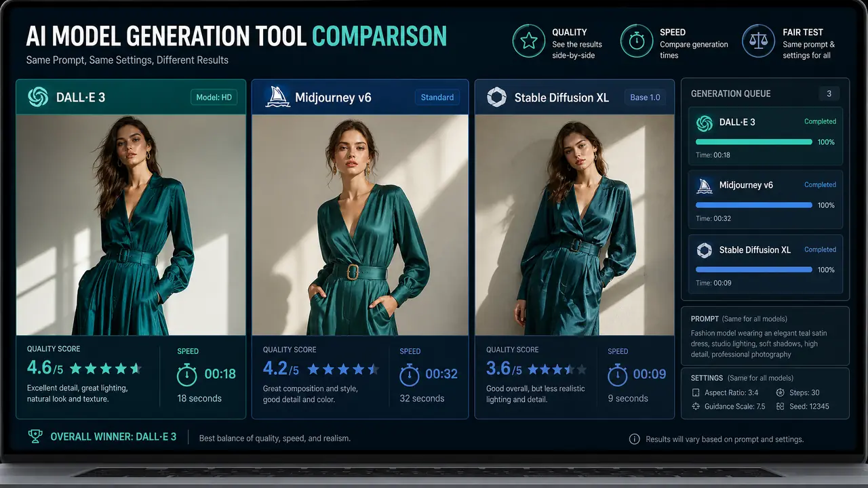Click the Stable Diffusion XL icon in Generation Queue
868x488 pixels.
tap(705, 250)
